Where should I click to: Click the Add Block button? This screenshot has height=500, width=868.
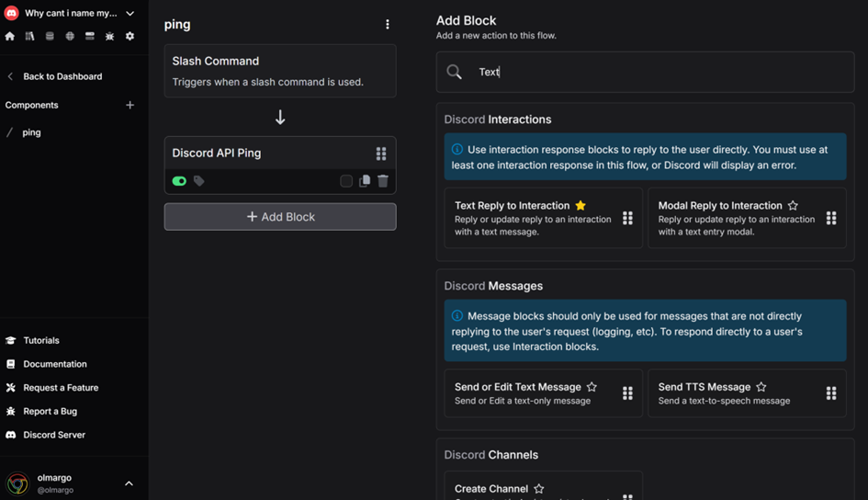[x=280, y=217]
